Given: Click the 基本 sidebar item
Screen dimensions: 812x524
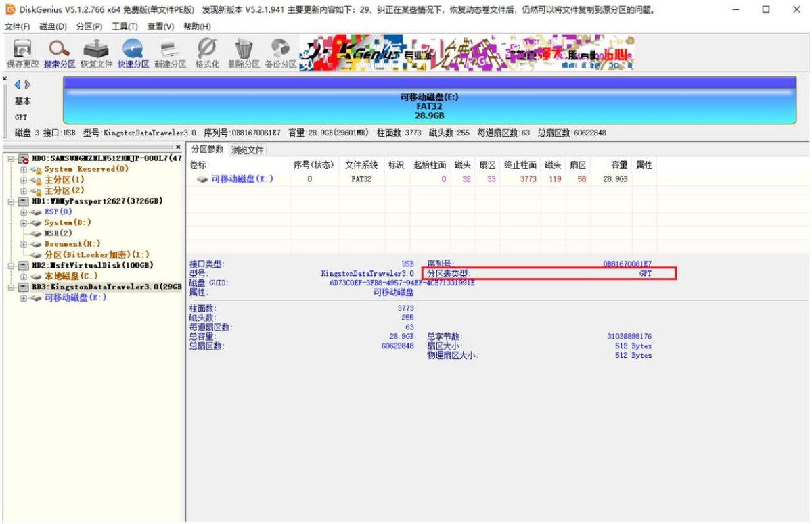Looking at the screenshot, I should [x=22, y=100].
